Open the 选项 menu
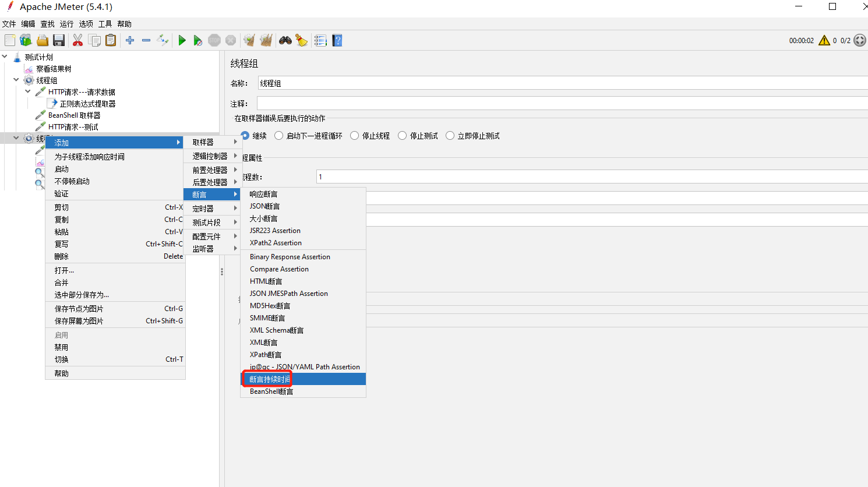Image resolution: width=868 pixels, height=487 pixels. point(86,24)
